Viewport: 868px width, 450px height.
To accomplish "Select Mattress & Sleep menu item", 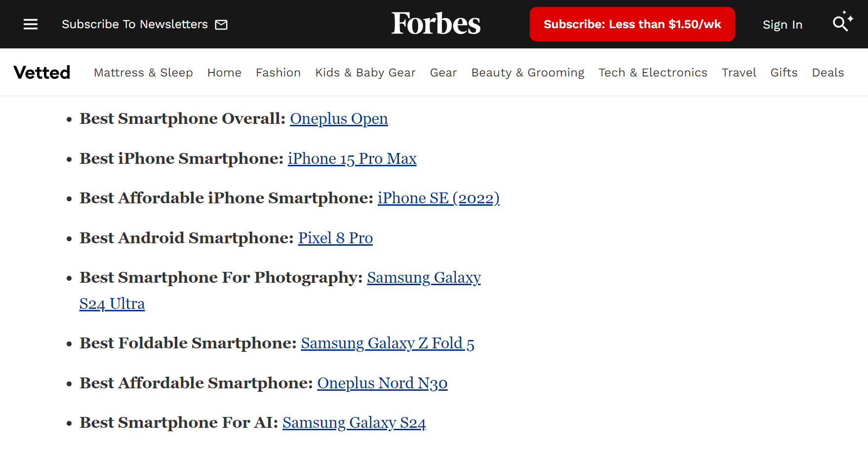I will coord(143,73).
